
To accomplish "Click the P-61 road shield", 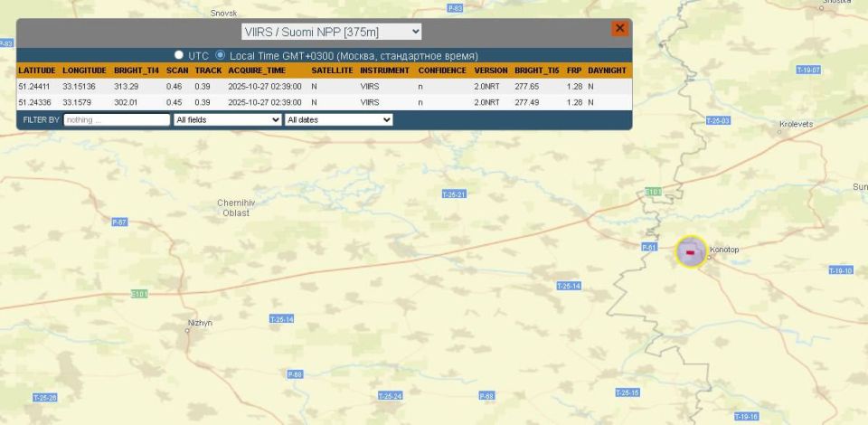I will click(649, 247).
